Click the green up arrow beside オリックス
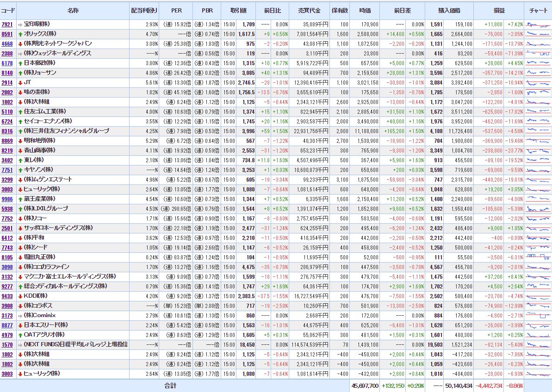This screenshot has height=392, width=552. pos(20,34)
